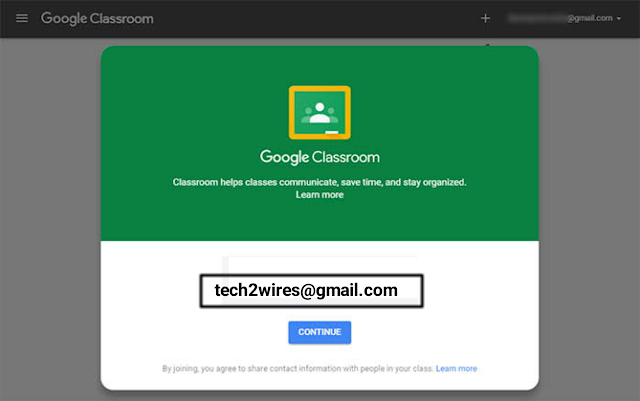
Task: Click the Google Classroom heading under logo
Action: (x=320, y=157)
